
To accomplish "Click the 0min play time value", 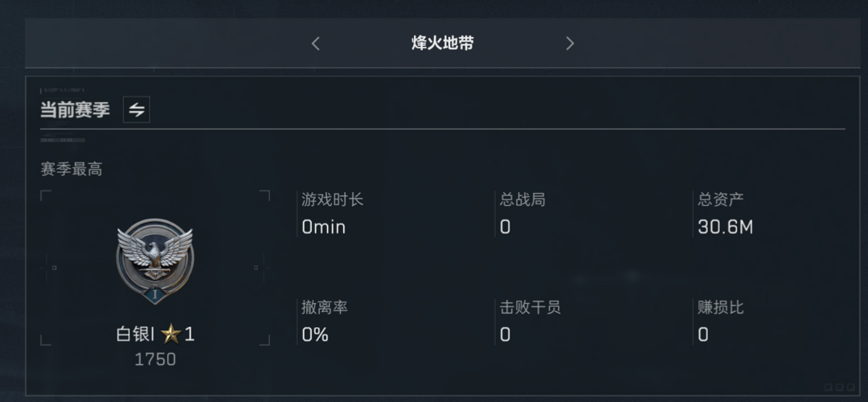I will (x=324, y=227).
